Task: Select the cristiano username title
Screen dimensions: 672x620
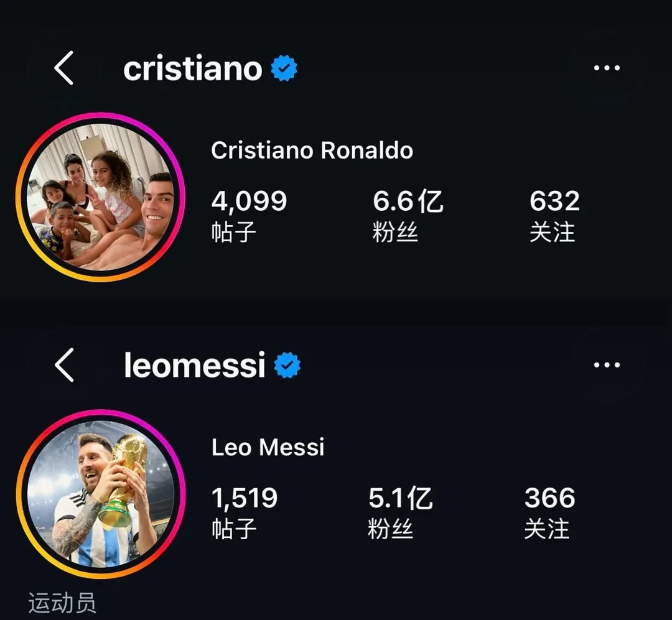Action: pos(192,68)
